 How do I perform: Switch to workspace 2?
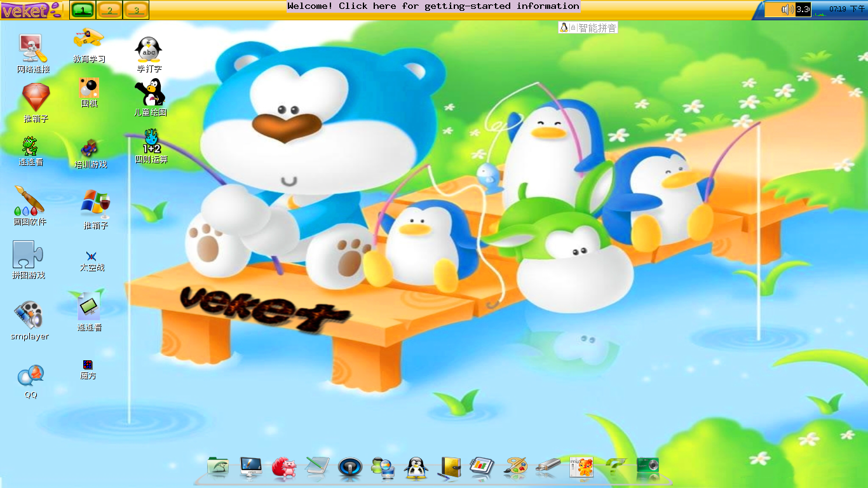click(x=109, y=10)
